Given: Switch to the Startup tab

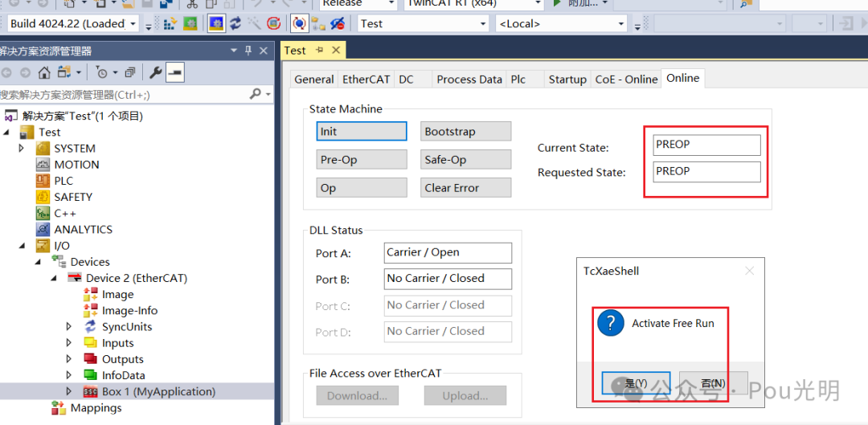Looking at the screenshot, I should [567, 80].
